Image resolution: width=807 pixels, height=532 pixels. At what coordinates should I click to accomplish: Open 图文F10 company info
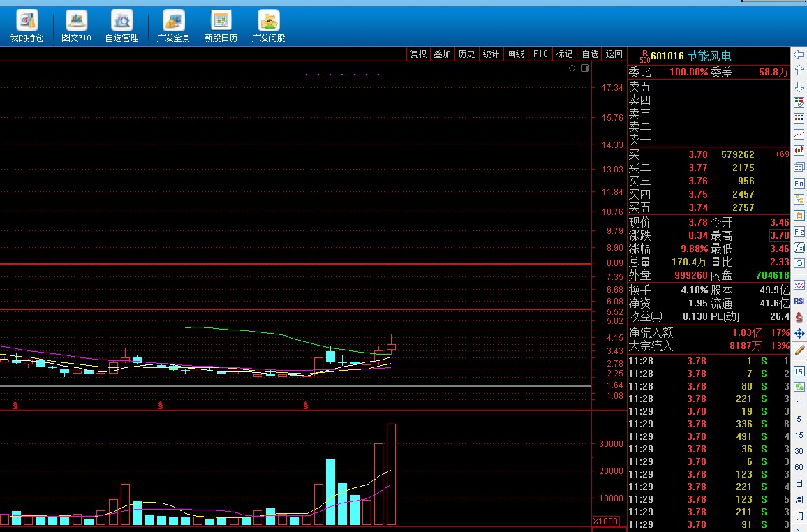(76, 26)
